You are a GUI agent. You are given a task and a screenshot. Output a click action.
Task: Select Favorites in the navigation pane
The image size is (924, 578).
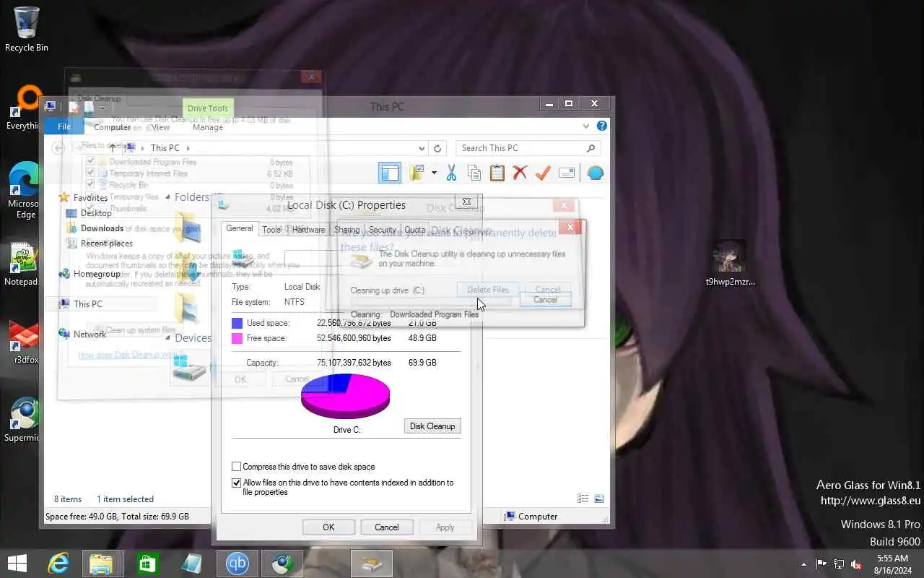90,197
